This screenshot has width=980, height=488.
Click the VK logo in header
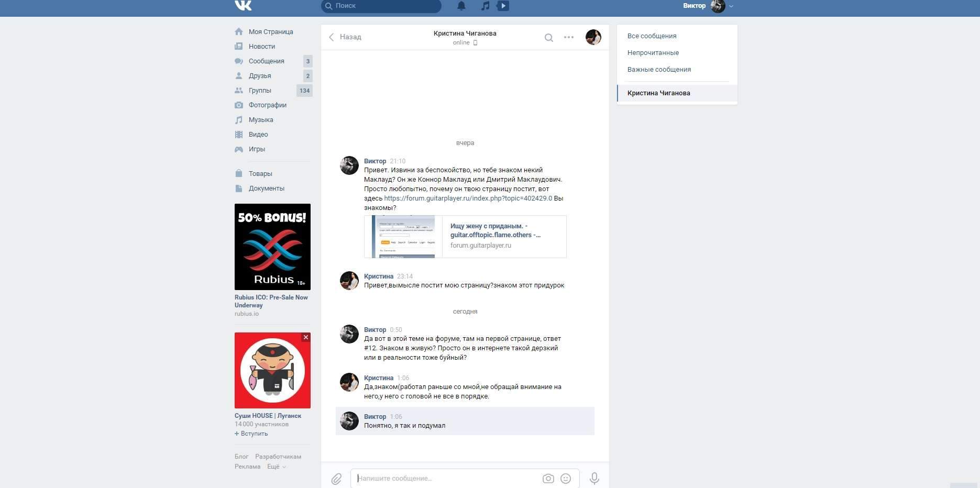click(x=243, y=5)
